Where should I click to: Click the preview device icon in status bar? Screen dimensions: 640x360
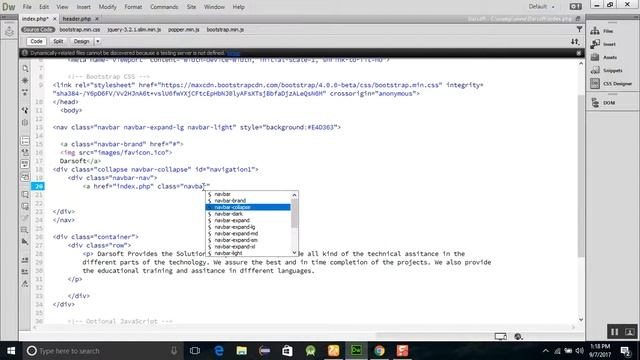(500, 336)
